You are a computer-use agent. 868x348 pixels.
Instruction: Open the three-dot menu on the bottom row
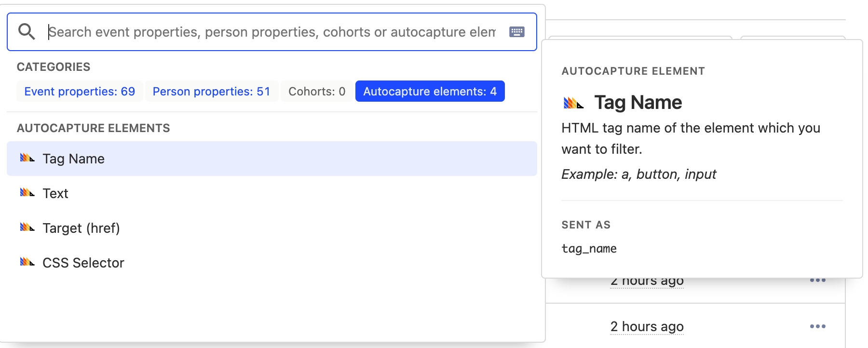tap(817, 326)
